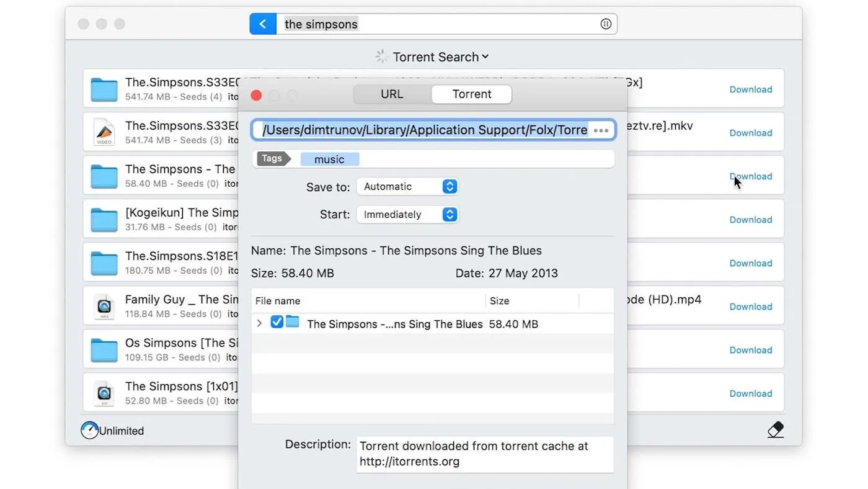This screenshot has width=868, height=489.
Task: Click the search field containing the simpsons
Action: click(434, 24)
